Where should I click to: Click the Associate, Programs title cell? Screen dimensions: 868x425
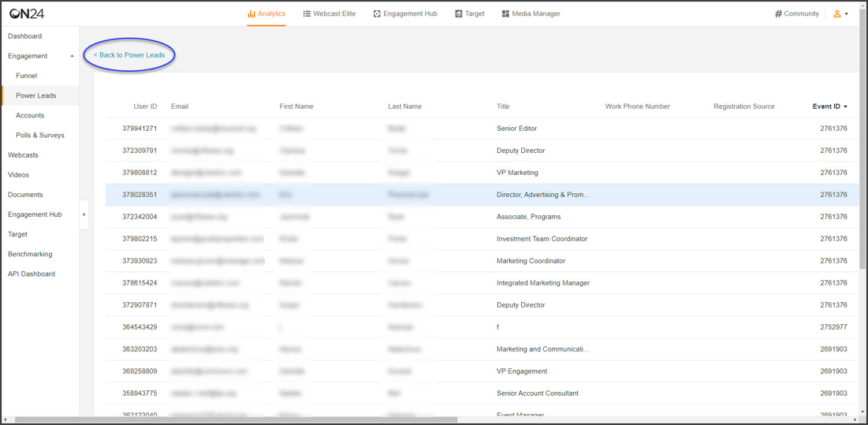pyautogui.click(x=529, y=217)
